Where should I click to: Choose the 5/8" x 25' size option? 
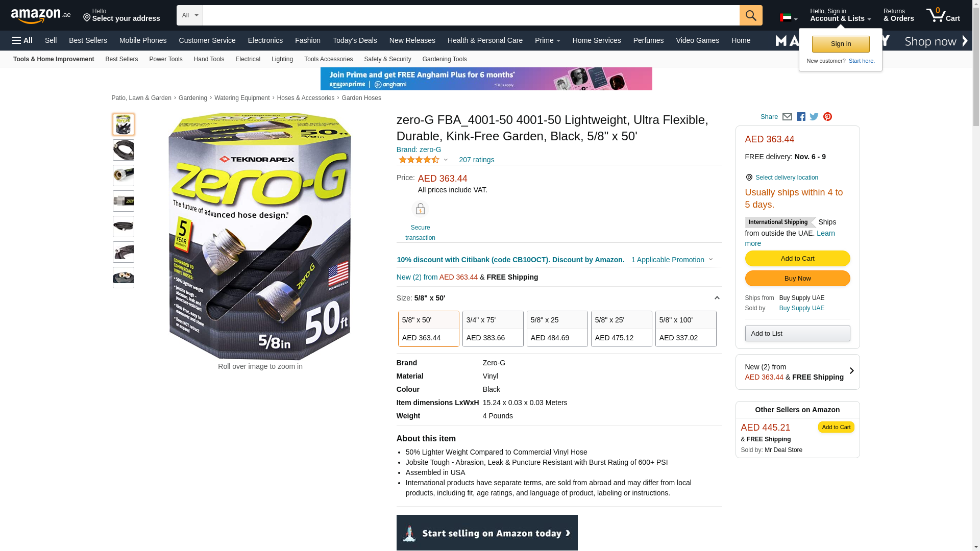click(621, 329)
